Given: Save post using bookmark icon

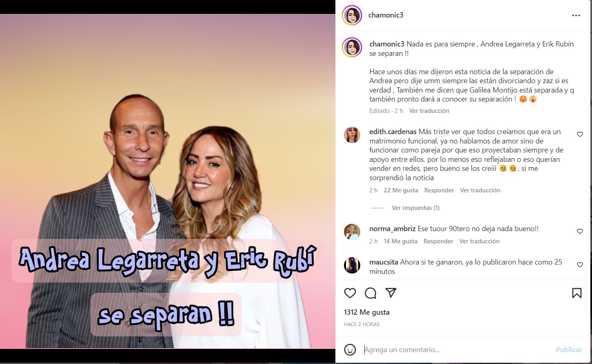Looking at the screenshot, I should click(x=577, y=293).
